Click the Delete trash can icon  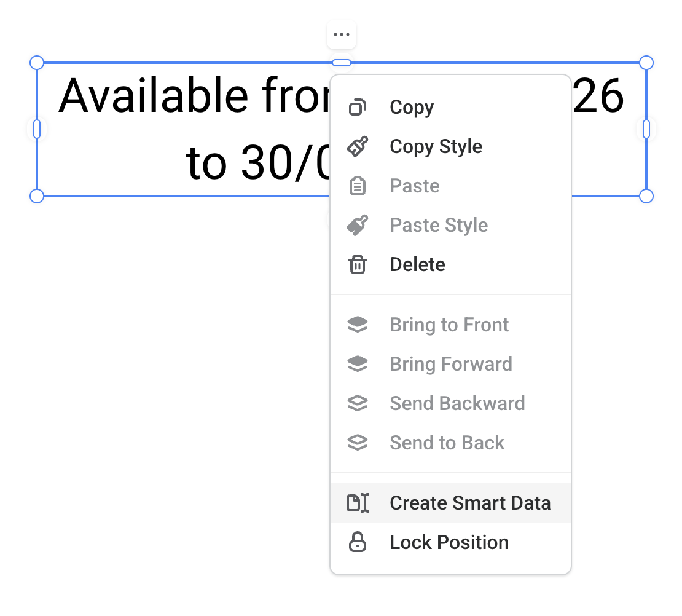click(358, 264)
